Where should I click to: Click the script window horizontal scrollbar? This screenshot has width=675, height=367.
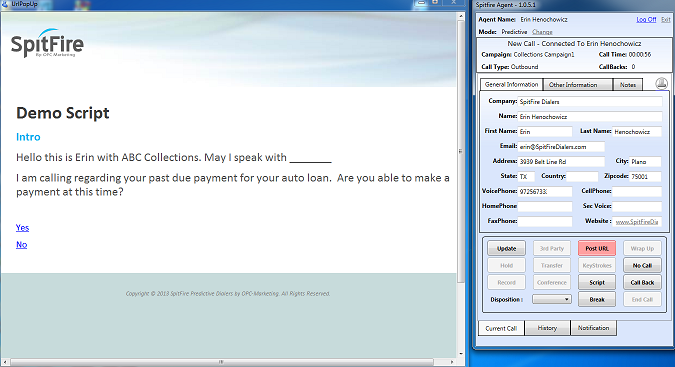[x=221, y=362]
